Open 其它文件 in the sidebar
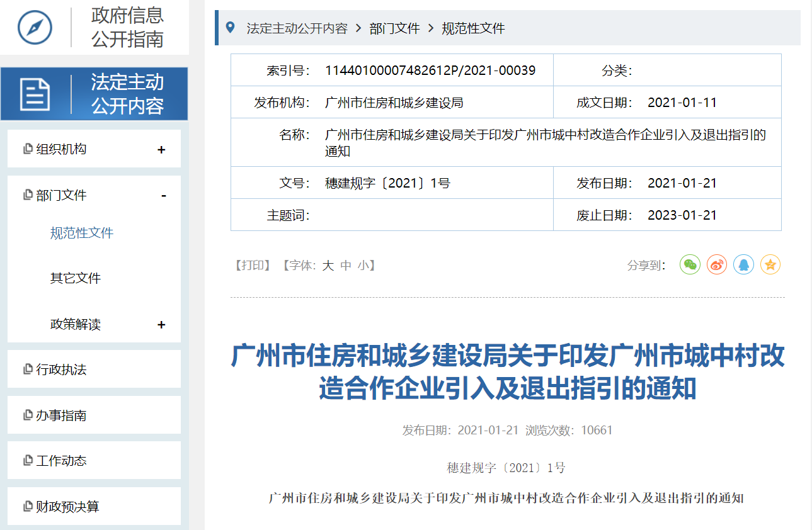The width and height of the screenshot is (812, 530). click(x=76, y=278)
